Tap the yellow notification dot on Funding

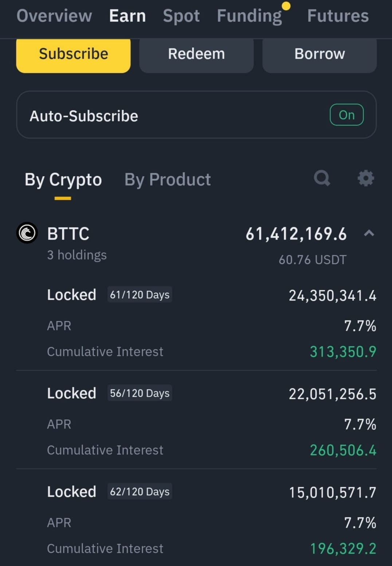coord(286,6)
